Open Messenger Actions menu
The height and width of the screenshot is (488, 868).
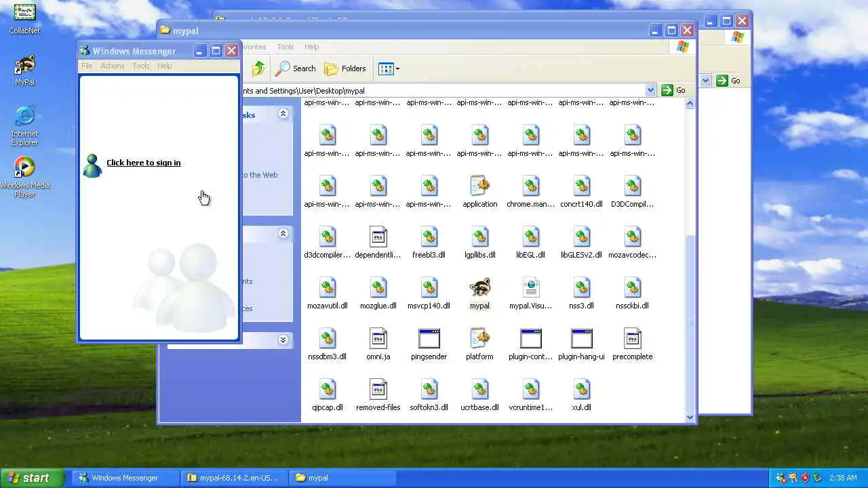(113, 66)
